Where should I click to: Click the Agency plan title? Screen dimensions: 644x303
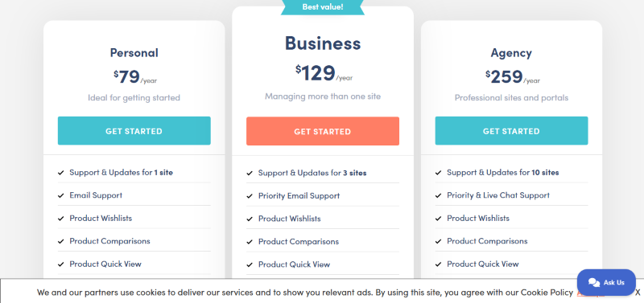coord(511,53)
